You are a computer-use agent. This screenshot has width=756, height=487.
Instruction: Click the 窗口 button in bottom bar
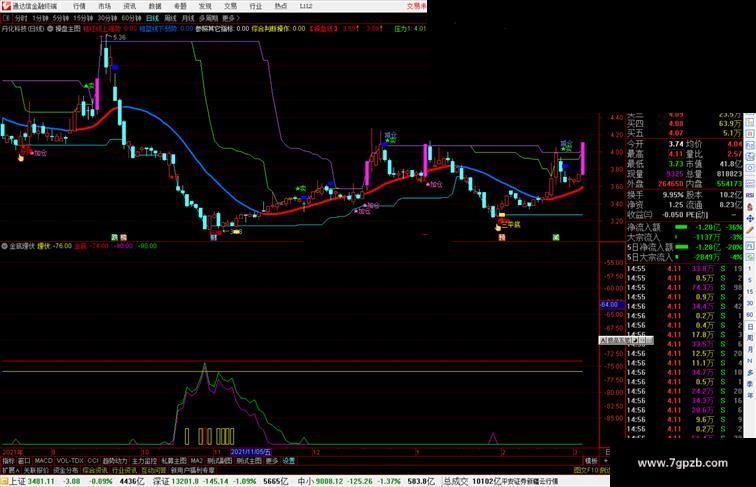tap(24, 461)
